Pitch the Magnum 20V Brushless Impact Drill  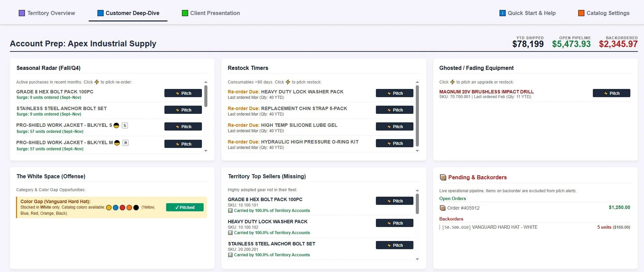pyautogui.click(x=612, y=93)
